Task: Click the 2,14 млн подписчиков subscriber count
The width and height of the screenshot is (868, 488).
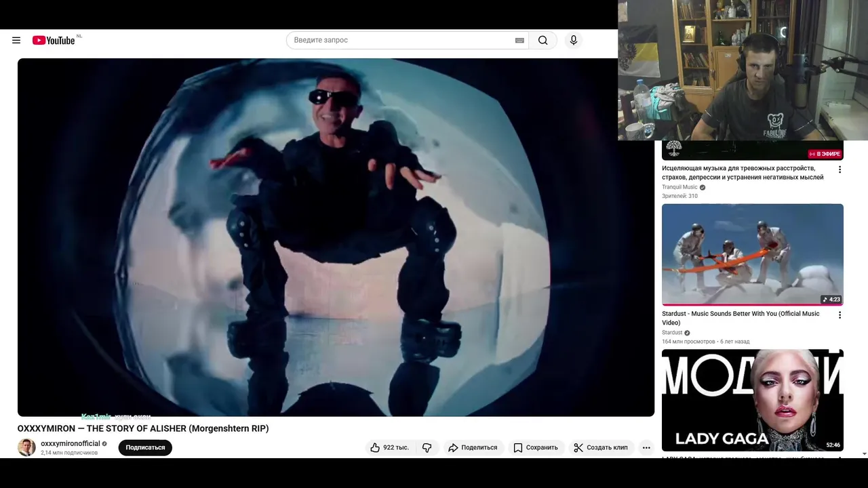Action: tap(69, 453)
